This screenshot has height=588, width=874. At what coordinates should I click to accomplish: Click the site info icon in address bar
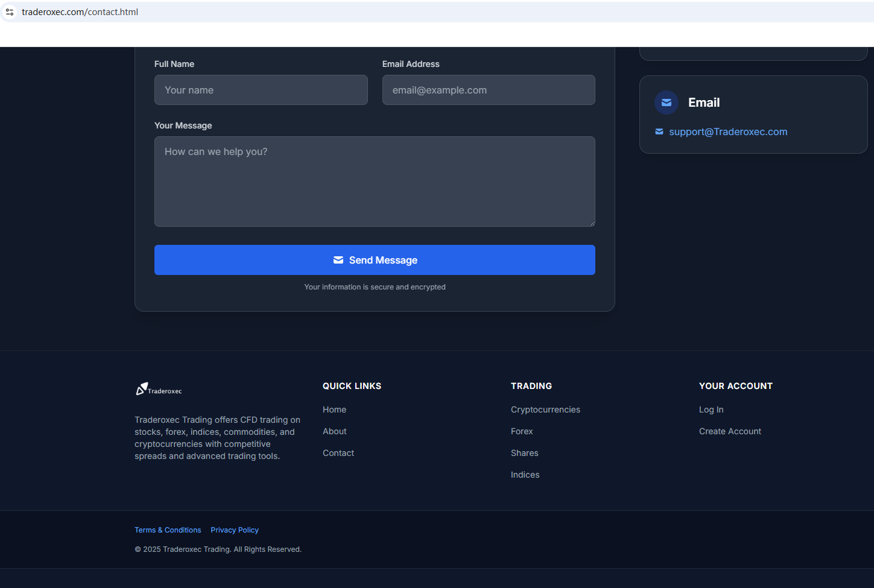coord(10,12)
